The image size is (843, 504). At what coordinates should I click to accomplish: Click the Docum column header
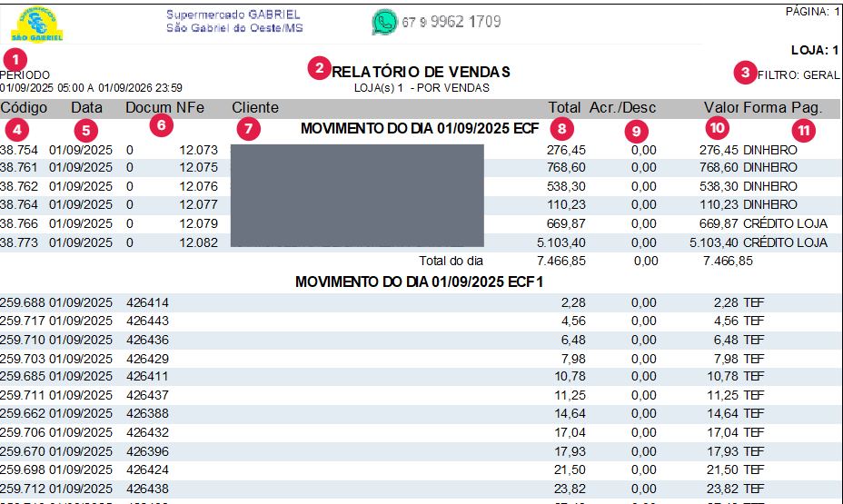pos(148,107)
